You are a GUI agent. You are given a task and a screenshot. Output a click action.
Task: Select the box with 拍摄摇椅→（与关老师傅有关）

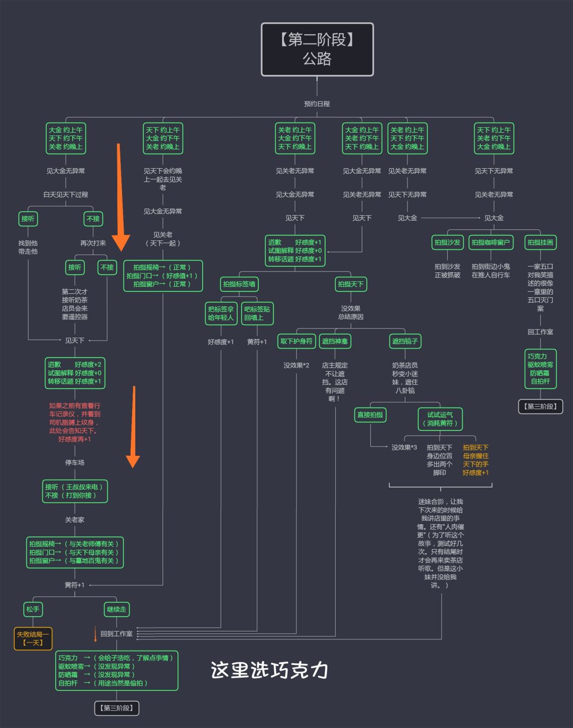coord(75,552)
